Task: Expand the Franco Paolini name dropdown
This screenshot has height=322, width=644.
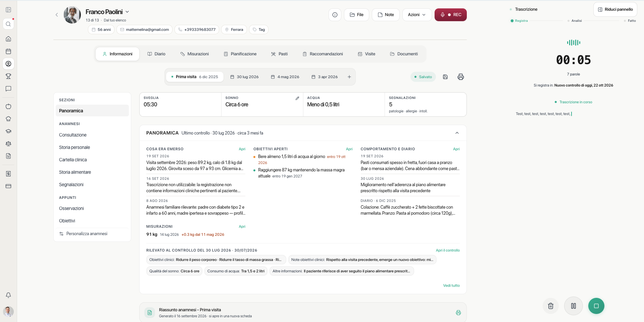Action: pos(127,12)
